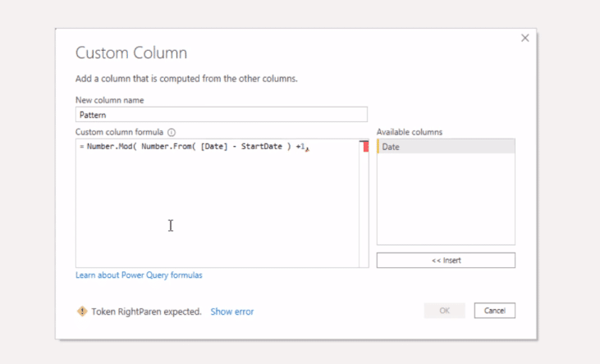The image size is (600, 364).
Task: Click the [Date] token in formula
Action: click(x=214, y=147)
